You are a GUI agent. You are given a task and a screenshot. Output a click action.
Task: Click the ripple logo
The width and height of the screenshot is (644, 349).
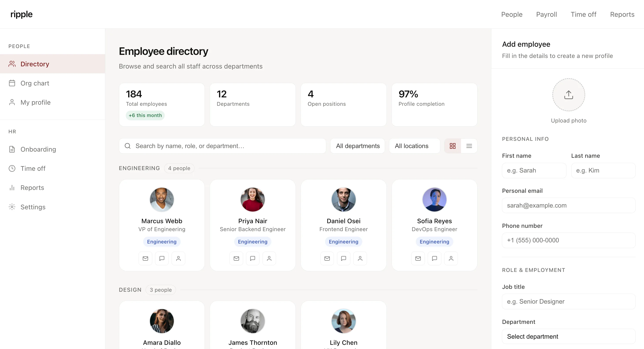click(22, 14)
